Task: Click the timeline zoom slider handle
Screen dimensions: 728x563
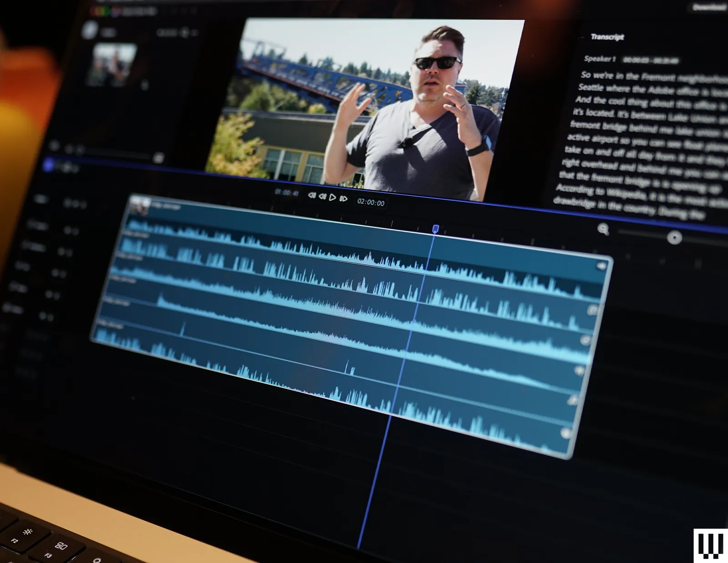Action: point(674,237)
